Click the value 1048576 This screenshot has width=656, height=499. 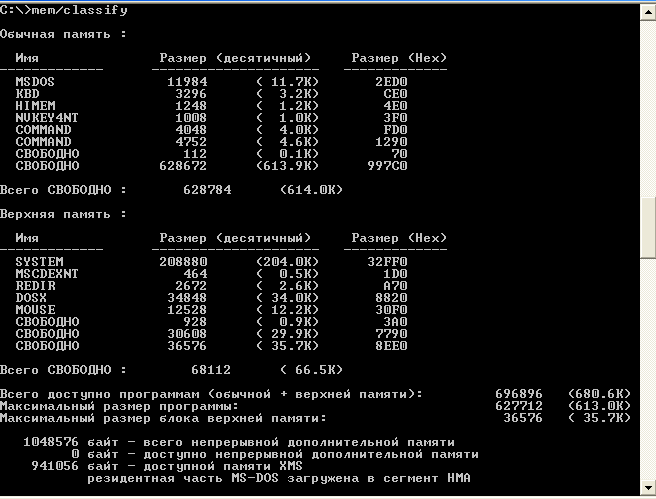[x=51, y=442]
